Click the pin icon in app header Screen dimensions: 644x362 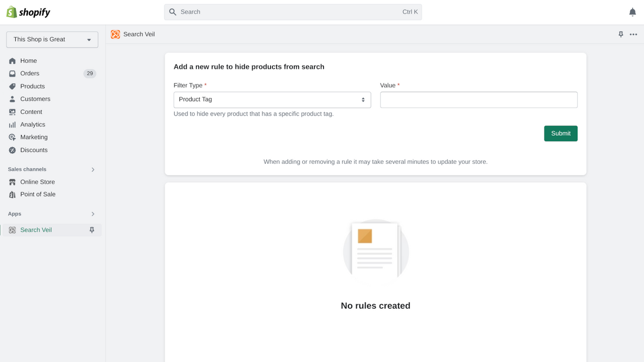click(621, 34)
